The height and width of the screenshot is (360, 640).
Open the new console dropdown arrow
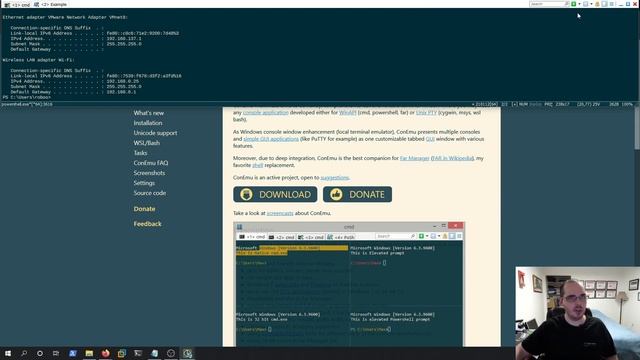[x=579, y=4]
